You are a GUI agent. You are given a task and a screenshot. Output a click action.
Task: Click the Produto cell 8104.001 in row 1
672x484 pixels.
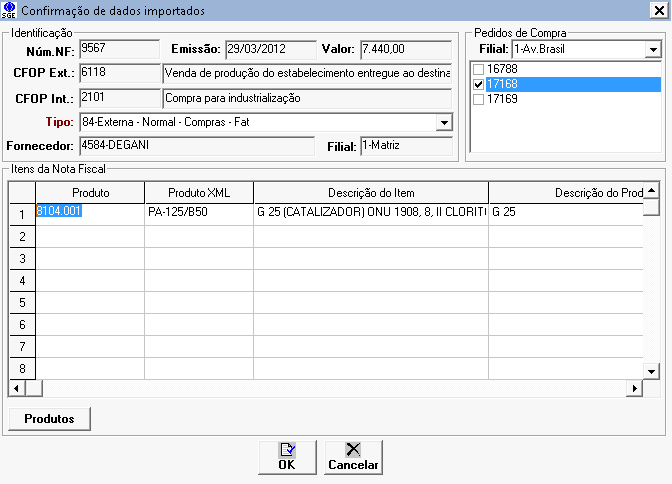pyautogui.click(x=90, y=212)
